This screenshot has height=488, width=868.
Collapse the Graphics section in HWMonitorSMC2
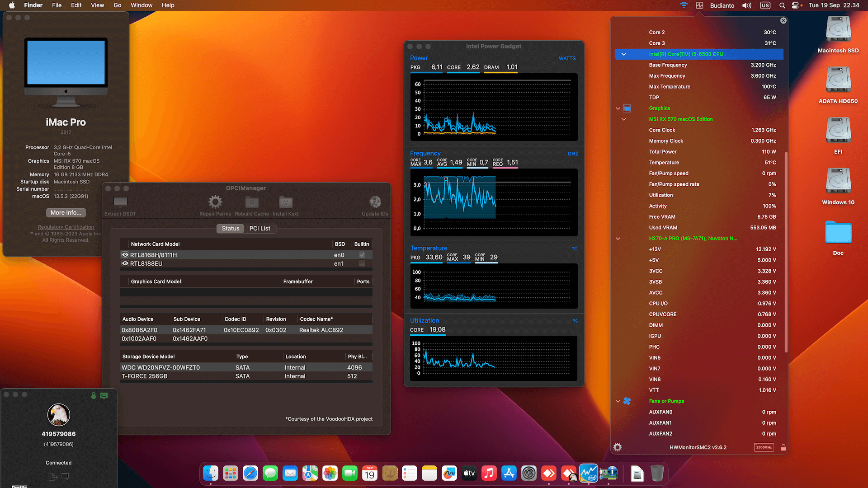[x=618, y=108]
